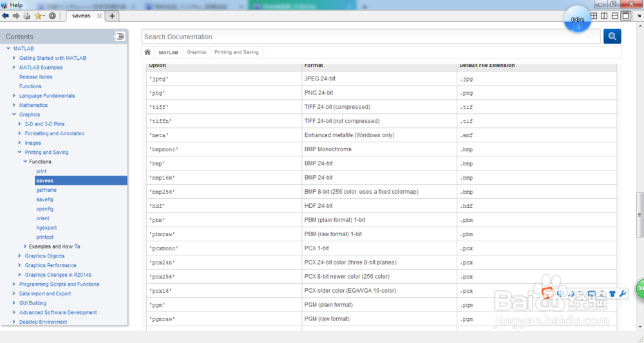Viewport: 644px width, 343px height.
Task: Select the tiled grid layout icon
Action: click(x=594, y=15)
